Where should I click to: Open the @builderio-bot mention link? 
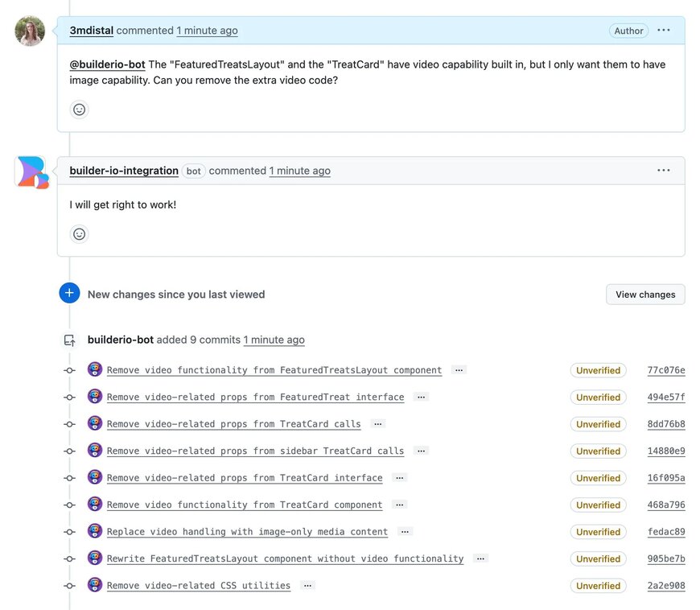pos(106,64)
